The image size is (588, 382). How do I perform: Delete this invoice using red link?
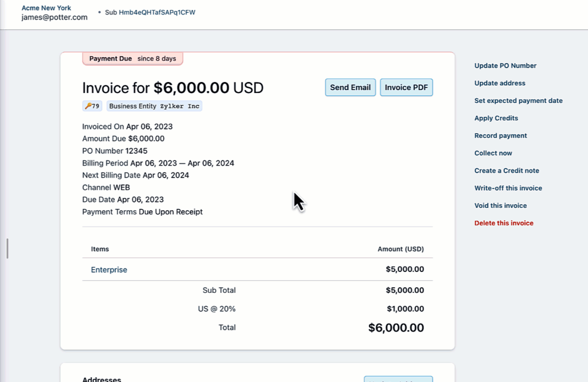click(503, 223)
